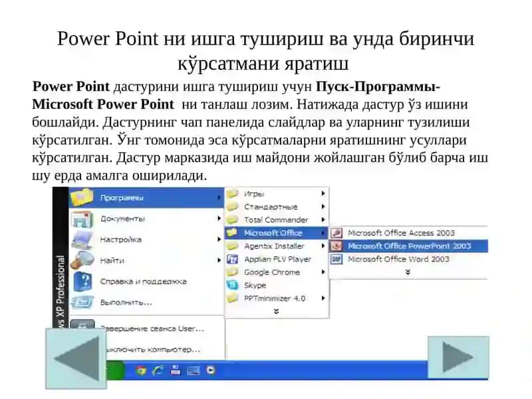Expand the Стандартные submenu arrow
This screenshot has height=399, width=532.
click(x=323, y=206)
